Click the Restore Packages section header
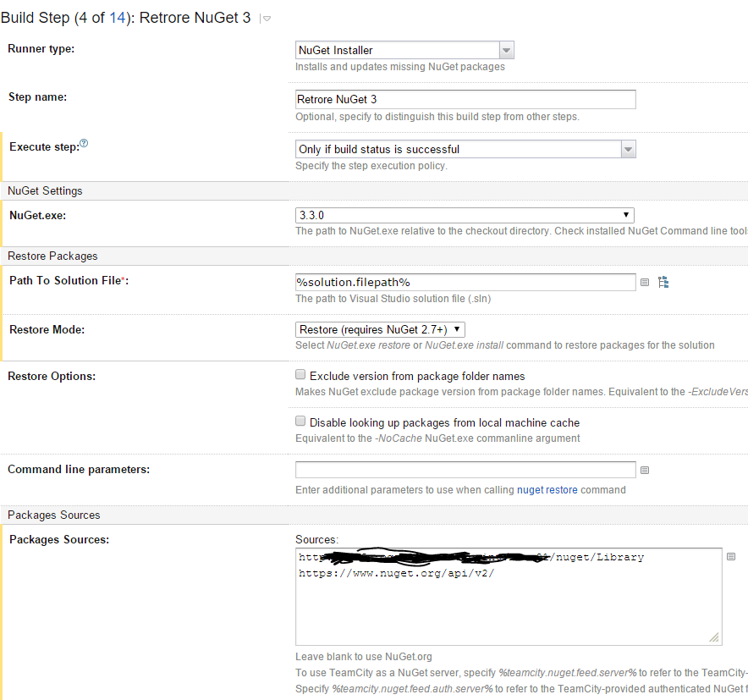 [x=52, y=256]
